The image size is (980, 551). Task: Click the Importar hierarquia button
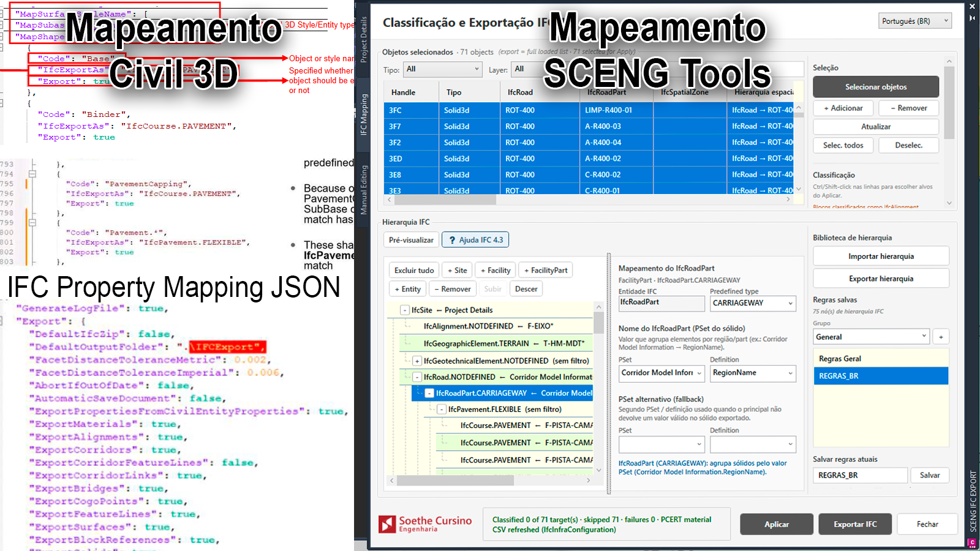(881, 256)
